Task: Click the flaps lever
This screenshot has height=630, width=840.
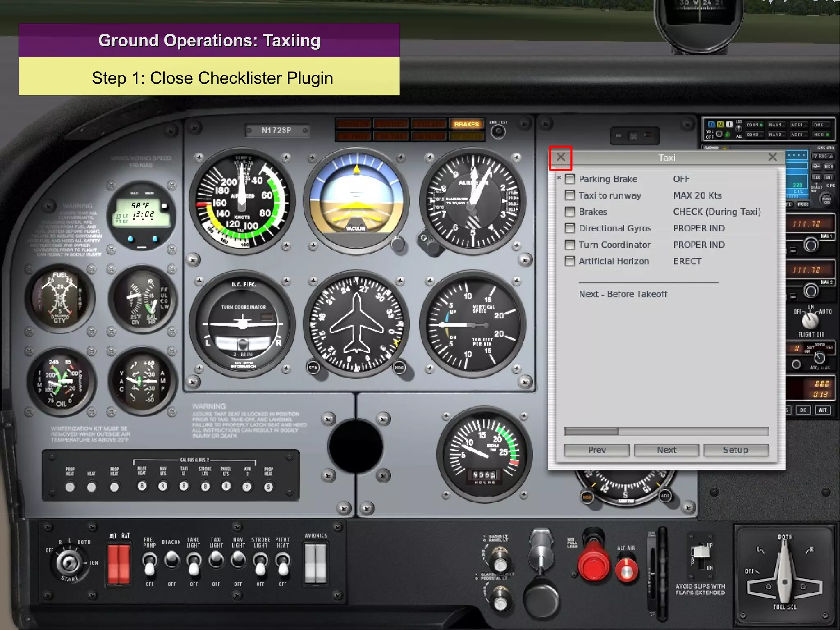Action: coord(701,552)
